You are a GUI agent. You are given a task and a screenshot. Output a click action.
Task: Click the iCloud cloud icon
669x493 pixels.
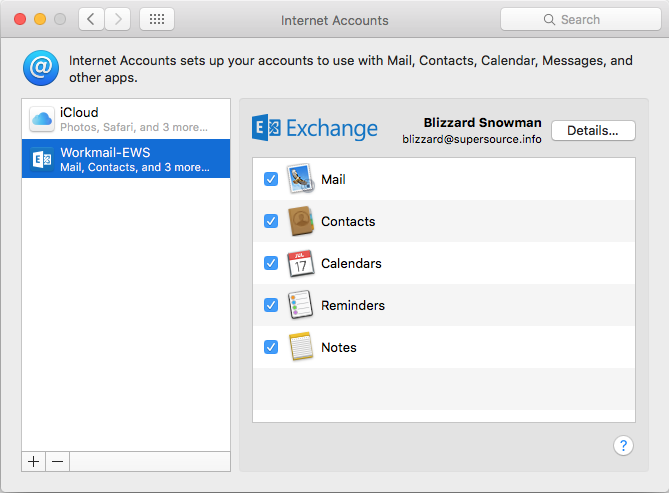(x=42, y=119)
